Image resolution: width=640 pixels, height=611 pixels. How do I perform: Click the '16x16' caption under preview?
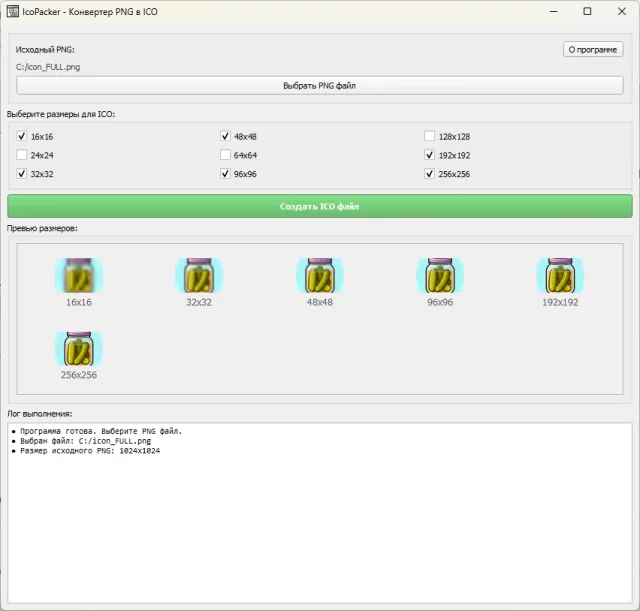79,302
